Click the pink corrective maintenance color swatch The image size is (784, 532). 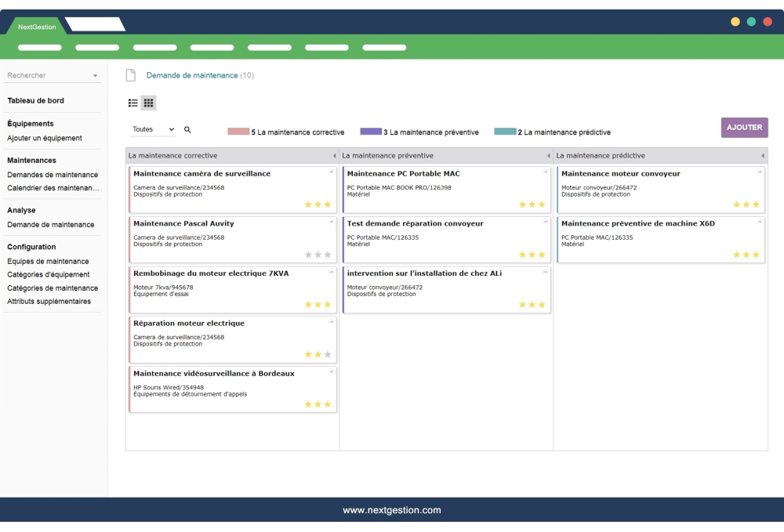point(238,132)
